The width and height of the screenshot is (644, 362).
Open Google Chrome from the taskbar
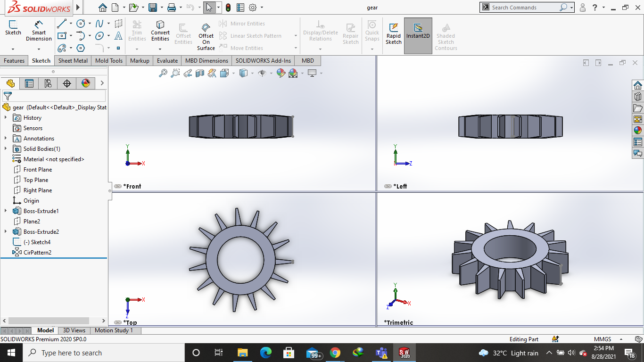[335, 353]
